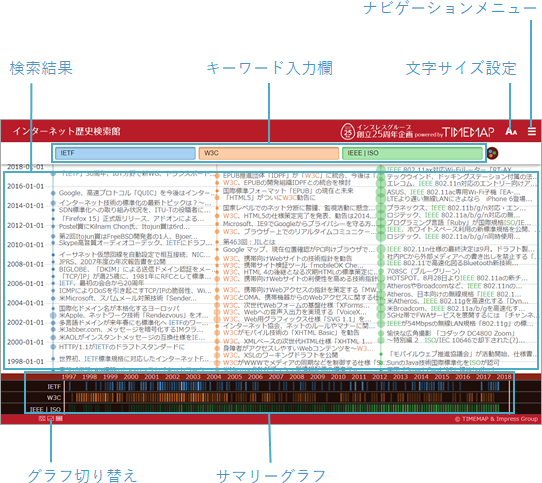Open result 国際化ドメイン名が本格化するヨーロッパ
The image size is (542, 483).
click(119, 308)
